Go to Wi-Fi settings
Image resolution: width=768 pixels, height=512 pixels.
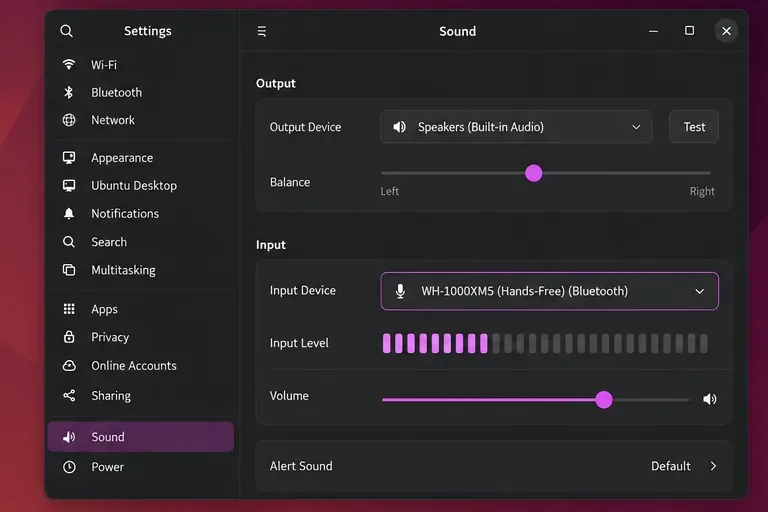141,65
